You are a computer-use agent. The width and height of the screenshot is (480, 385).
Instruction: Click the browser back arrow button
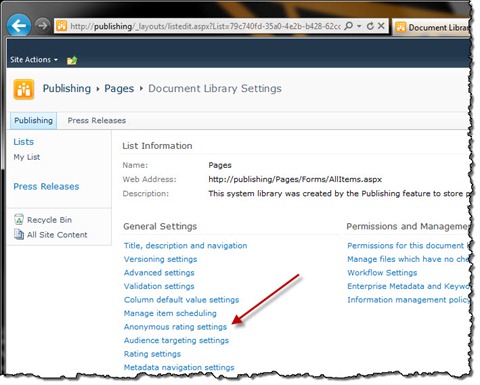point(19,26)
